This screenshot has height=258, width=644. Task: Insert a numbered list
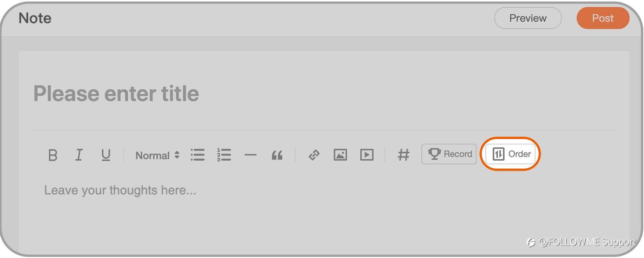click(224, 155)
